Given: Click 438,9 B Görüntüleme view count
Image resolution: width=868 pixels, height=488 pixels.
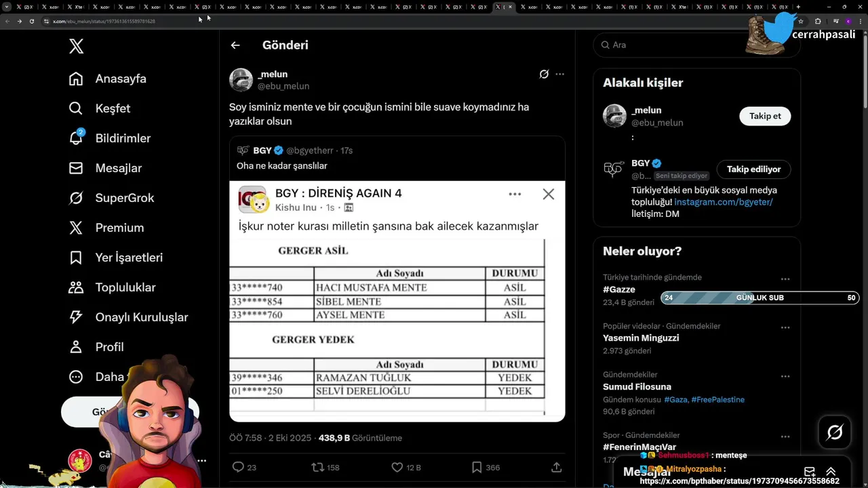Looking at the screenshot, I should (360, 438).
